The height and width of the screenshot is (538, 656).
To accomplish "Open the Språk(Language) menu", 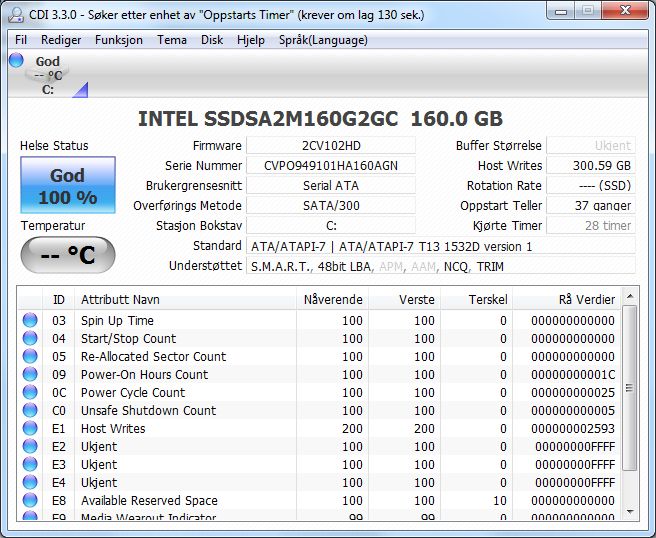I will 323,40.
